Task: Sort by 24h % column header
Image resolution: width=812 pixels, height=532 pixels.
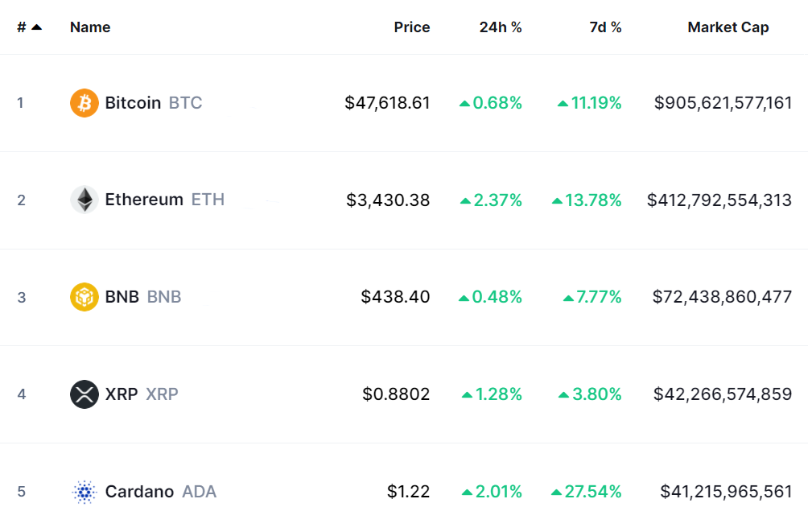Action: coord(501,27)
